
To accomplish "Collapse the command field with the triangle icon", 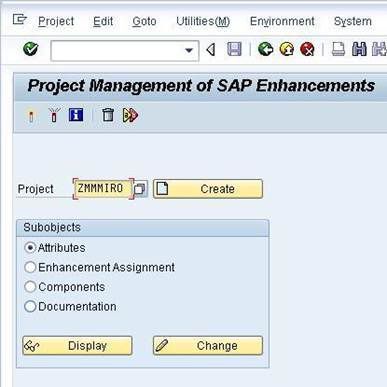I will [211, 50].
